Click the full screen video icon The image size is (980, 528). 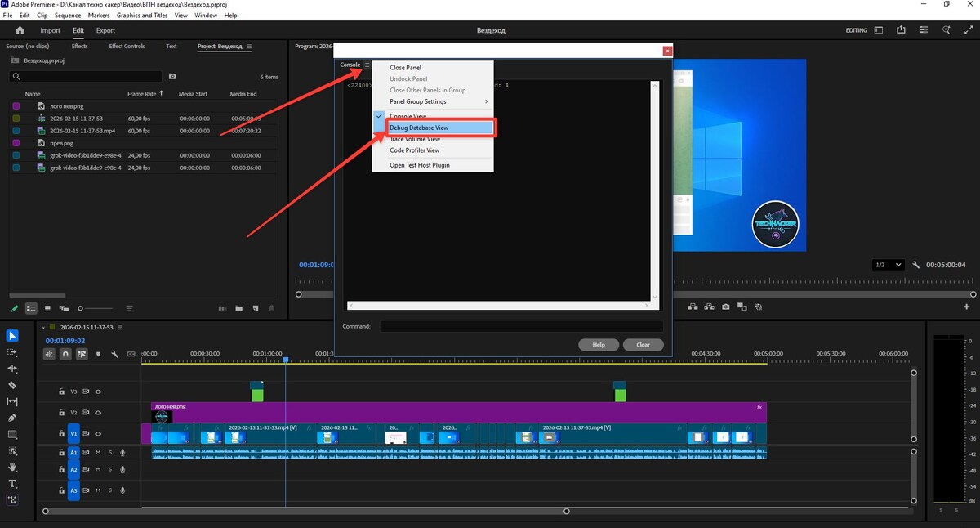click(969, 30)
